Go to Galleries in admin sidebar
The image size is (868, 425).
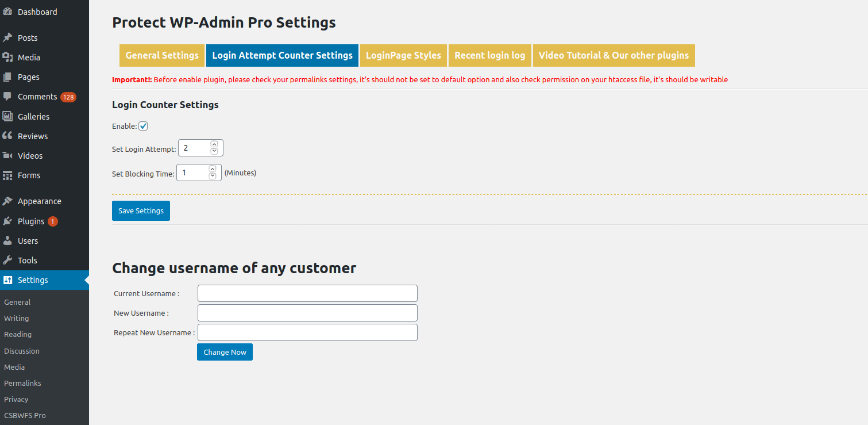coord(44,117)
